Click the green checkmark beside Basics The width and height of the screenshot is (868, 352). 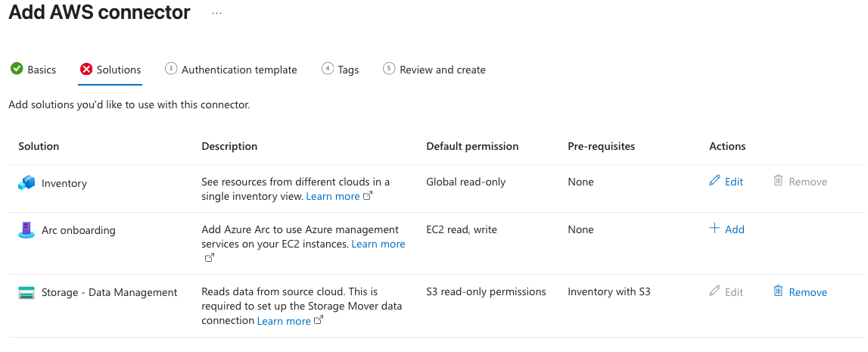tap(17, 70)
